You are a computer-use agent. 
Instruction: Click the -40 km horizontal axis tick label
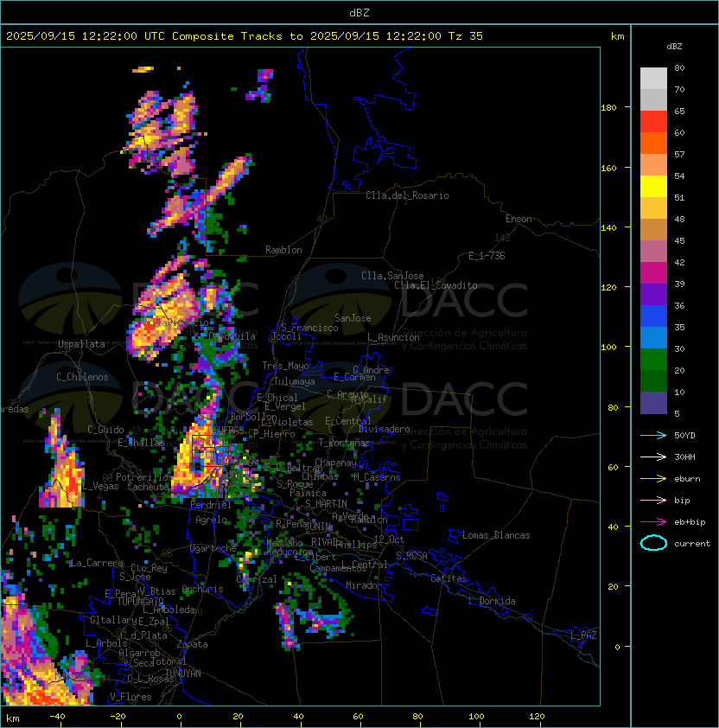[57, 717]
